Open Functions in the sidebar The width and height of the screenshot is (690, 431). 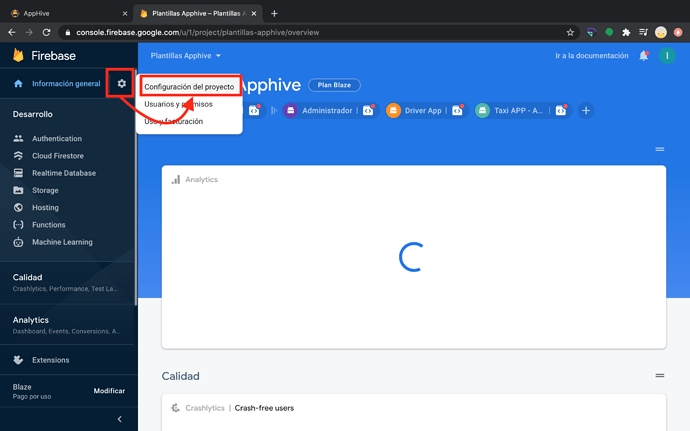[49, 225]
